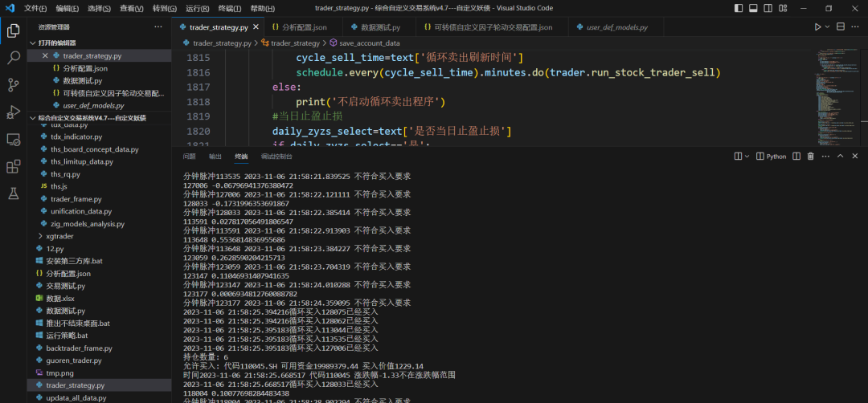Click the editor minimap code overview
The height and width of the screenshot is (403, 868).
[836, 99]
